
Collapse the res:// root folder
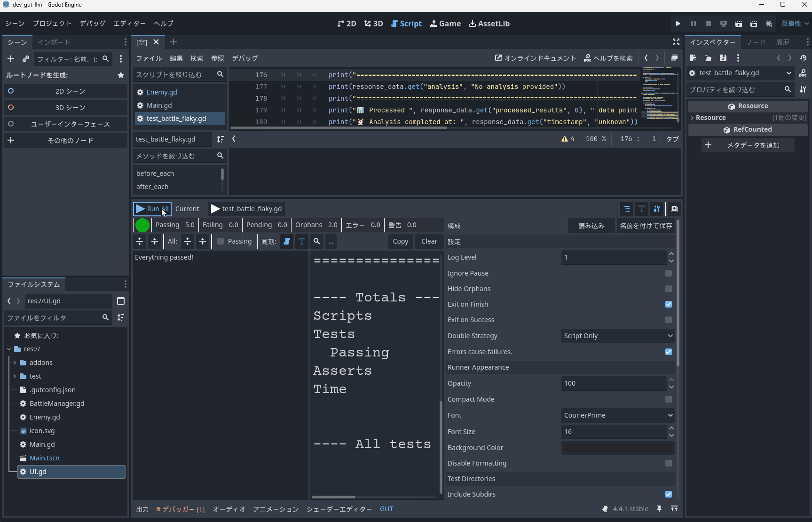[9, 349]
